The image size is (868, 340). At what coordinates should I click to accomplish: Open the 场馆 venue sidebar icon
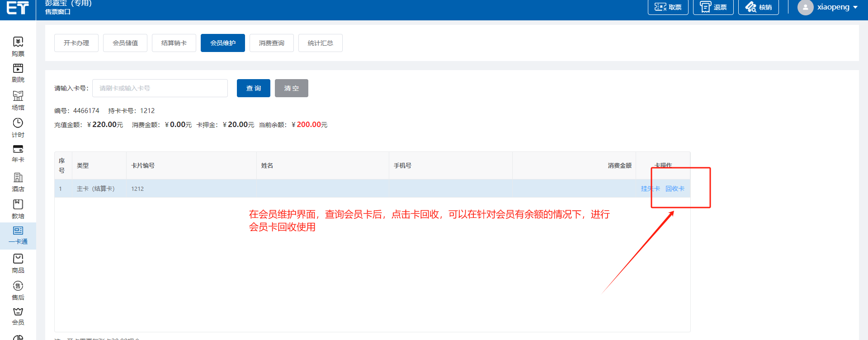[18, 96]
